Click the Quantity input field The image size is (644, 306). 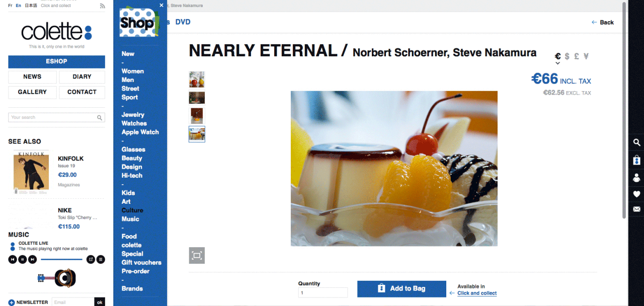point(323,292)
